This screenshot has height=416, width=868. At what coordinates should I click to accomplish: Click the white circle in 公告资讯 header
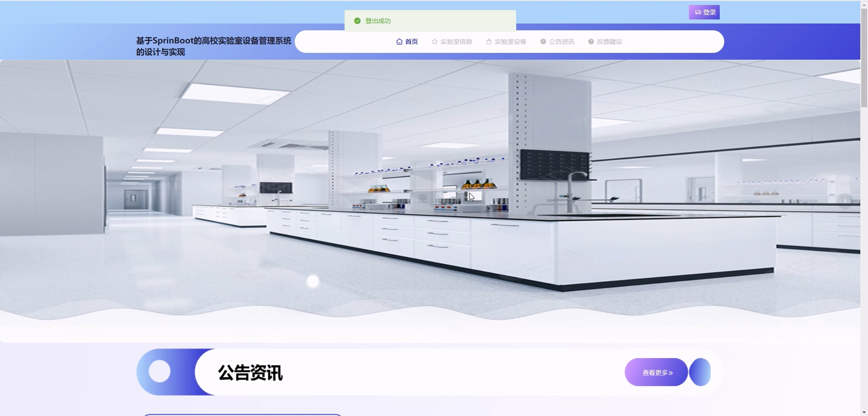coord(159,371)
